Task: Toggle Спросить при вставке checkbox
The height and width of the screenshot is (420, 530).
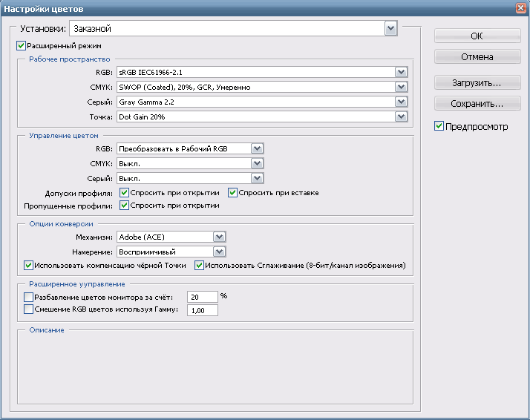Action: 232,193
